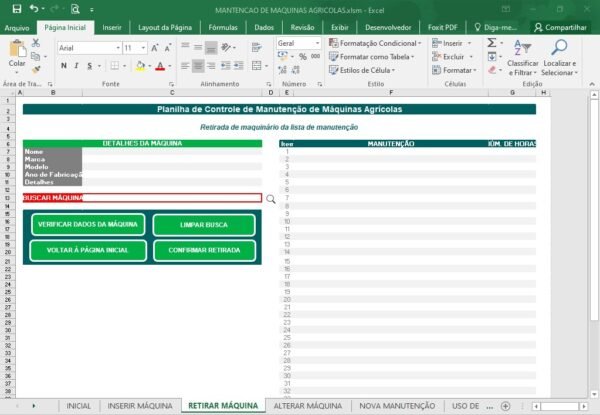The width and height of the screenshot is (600, 415).
Task: Click Classificar e Filtrar
Action: coord(523,57)
